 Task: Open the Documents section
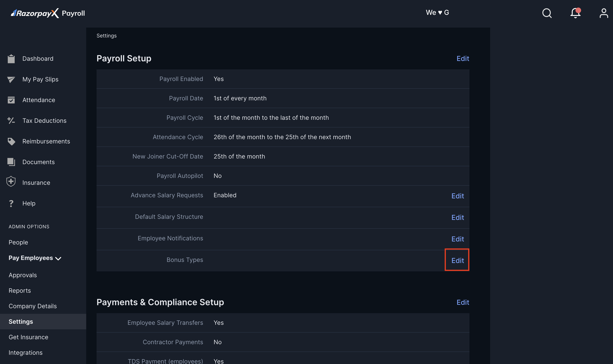tap(39, 162)
